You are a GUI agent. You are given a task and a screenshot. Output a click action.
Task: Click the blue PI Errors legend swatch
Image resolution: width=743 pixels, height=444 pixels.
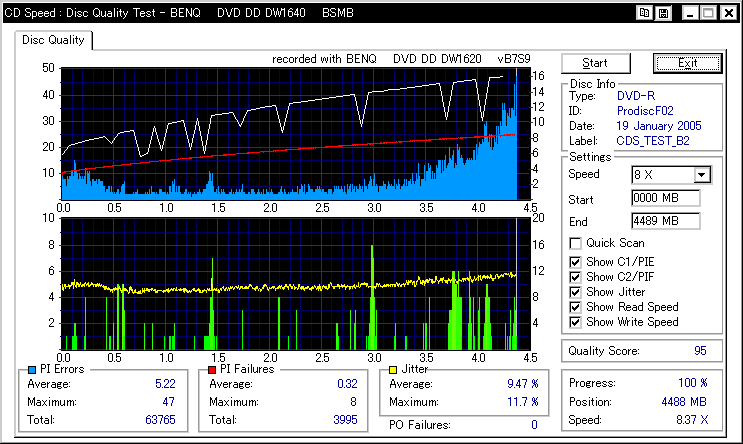32,370
